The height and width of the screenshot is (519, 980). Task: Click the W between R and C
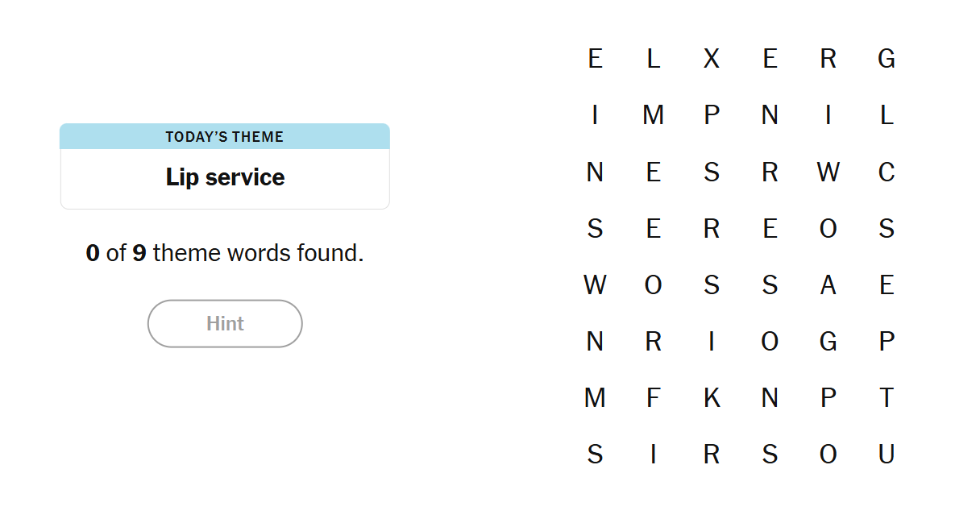coord(828,172)
